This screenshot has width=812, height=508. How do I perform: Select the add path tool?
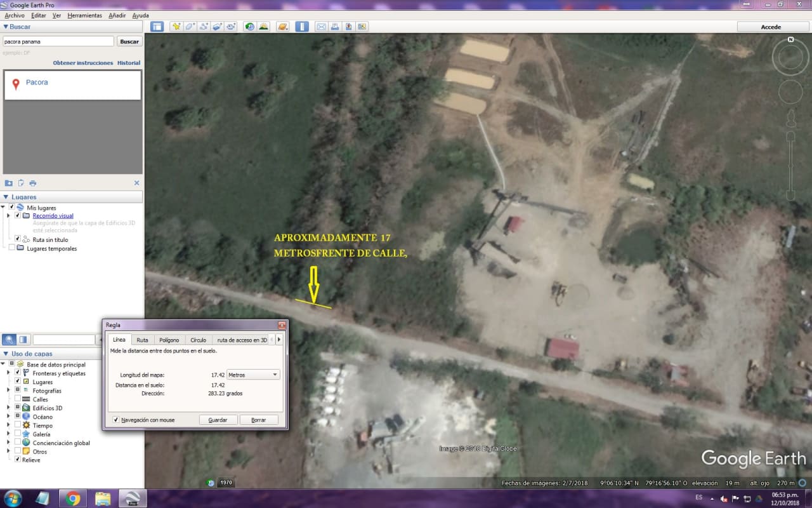tap(202, 26)
